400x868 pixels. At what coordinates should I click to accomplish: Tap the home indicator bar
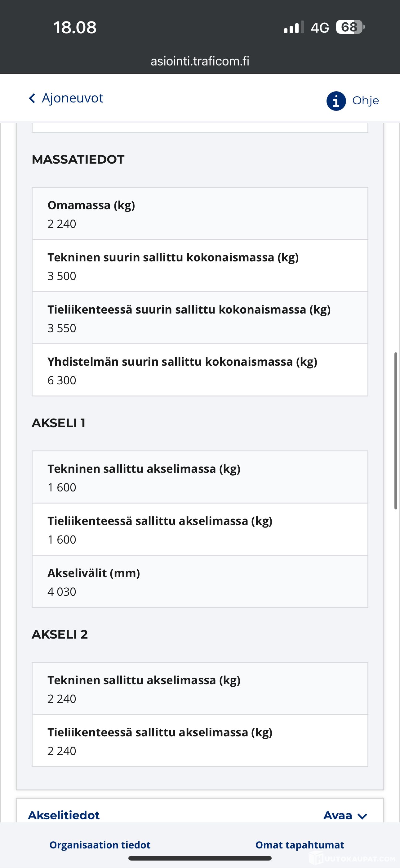coord(200,858)
